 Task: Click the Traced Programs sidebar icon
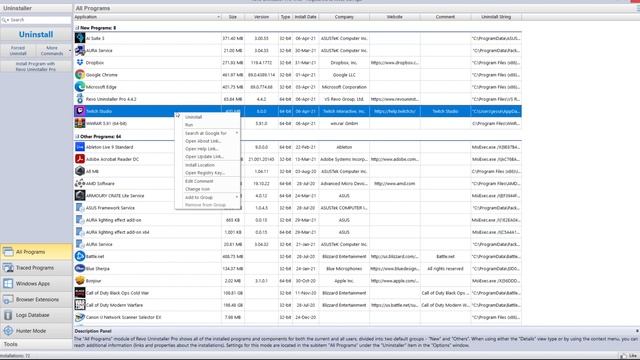click(8, 268)
